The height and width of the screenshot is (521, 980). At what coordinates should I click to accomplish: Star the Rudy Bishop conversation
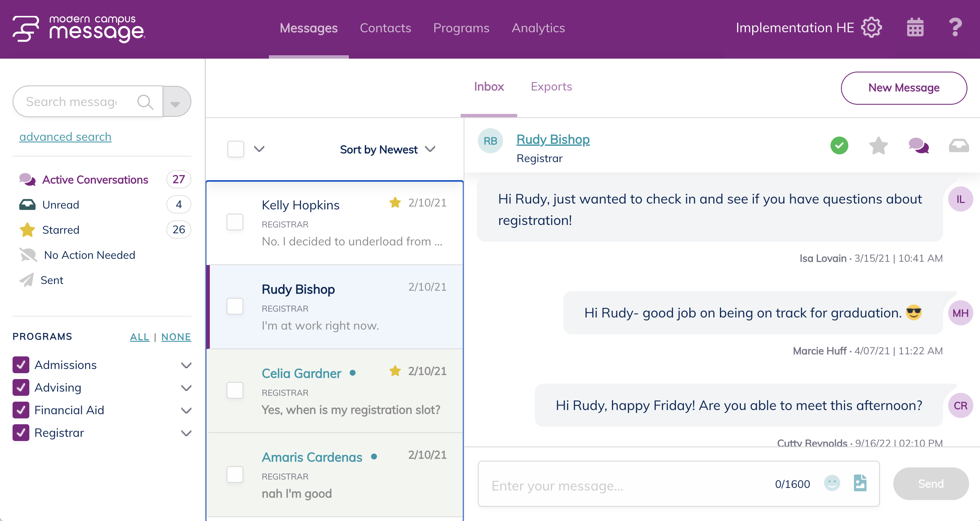coord(879,146)
